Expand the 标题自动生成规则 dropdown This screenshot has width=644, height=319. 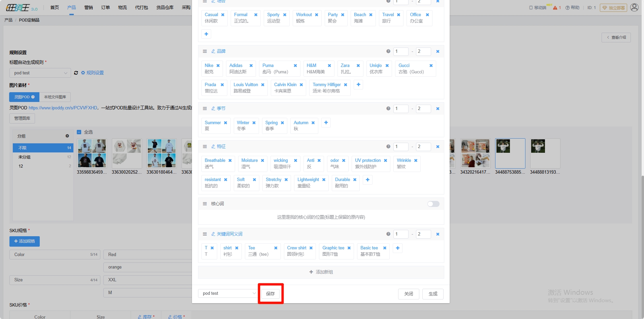40,73
